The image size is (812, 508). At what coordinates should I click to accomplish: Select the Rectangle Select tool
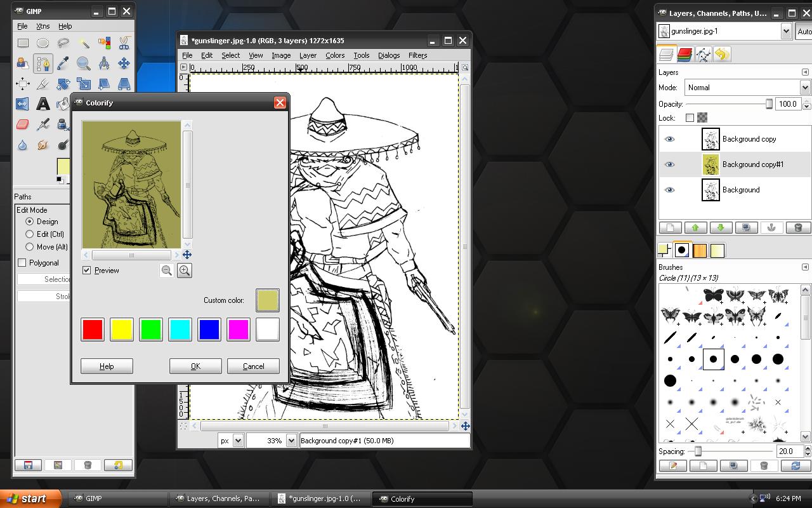(23, 43)
